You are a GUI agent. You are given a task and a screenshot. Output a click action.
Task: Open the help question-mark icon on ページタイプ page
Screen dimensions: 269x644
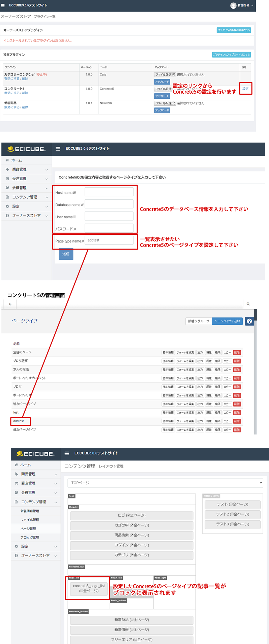coord(249,321)
